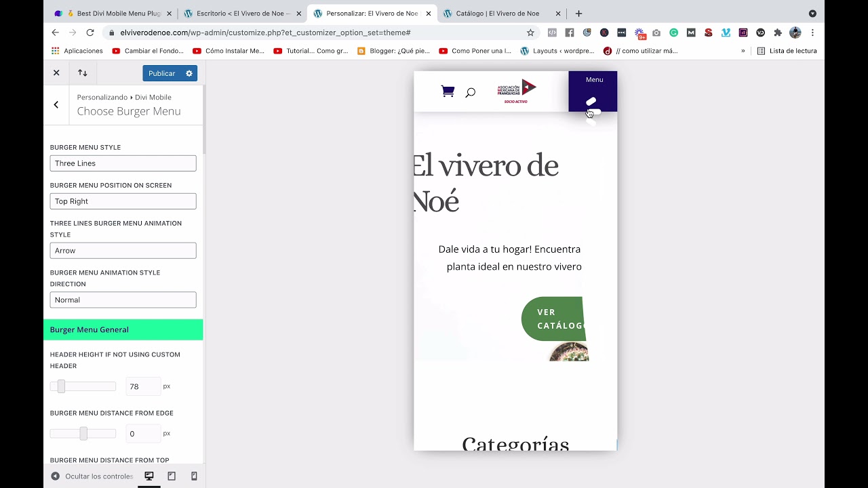Image resolution: width=868 pixels, height=488 pixels.
Task: Click the search magnifier in site preview
Action: pyautogui.click(x=470, y=92)
